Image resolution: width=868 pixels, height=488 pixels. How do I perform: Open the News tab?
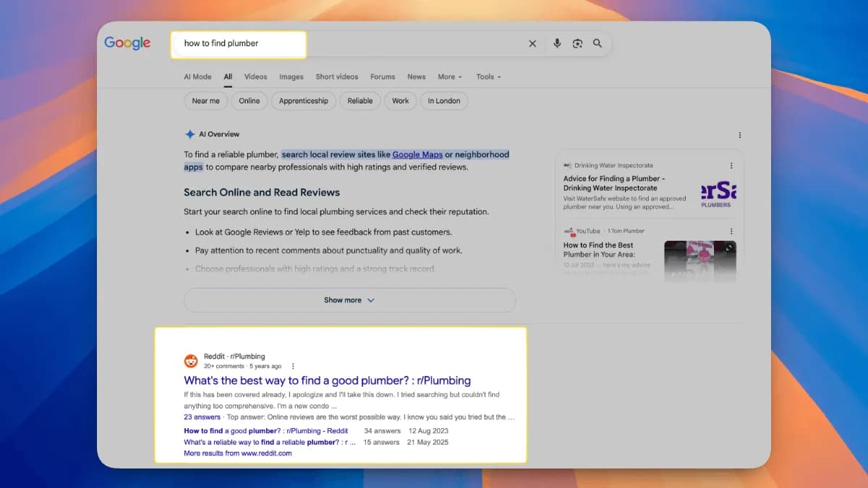click(417, 77)
